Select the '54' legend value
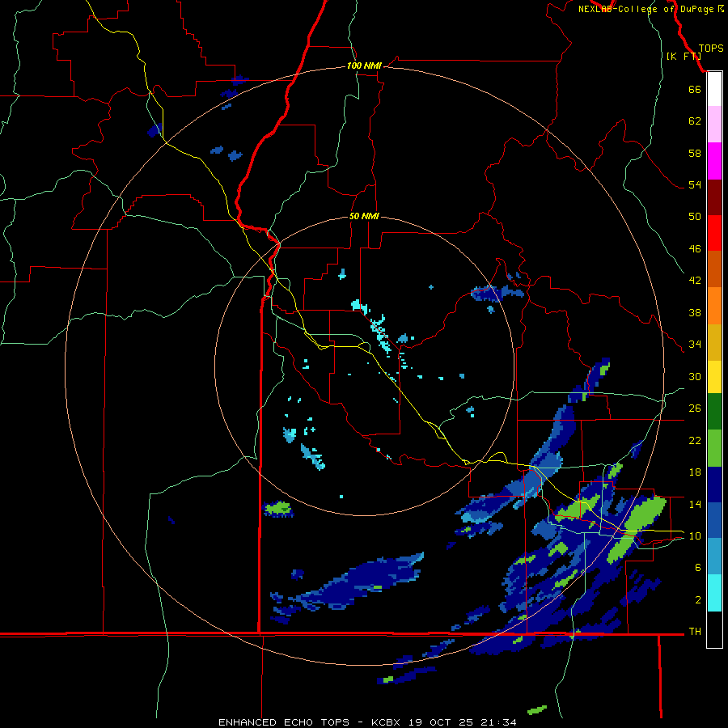This screenshot has height=728, width=728. click(695, 184)
